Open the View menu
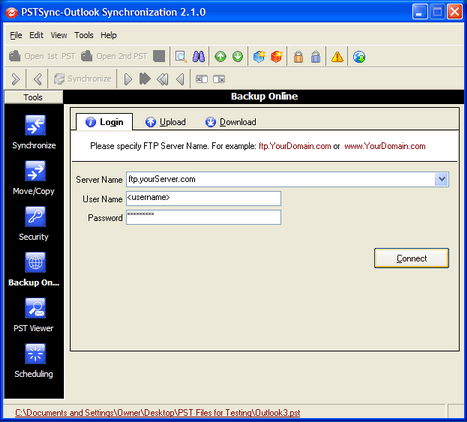The image size is (467, 422). [x=59, y=35]
